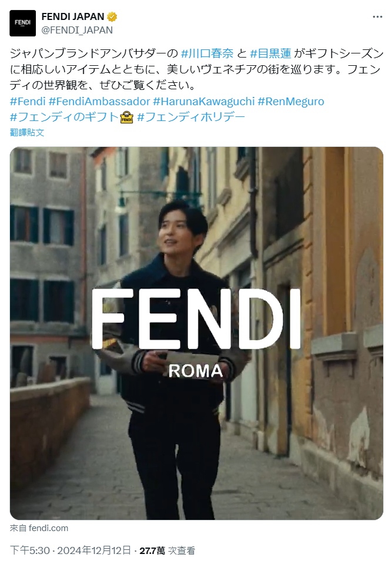The width and height of the screenshot is (392, 564).
Task: Click the ROMA text in the video
Action: click(196, 371)
